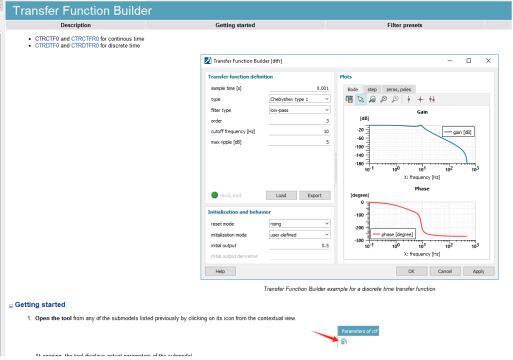Click the plot options icon in Bode toolbar

tap(349, 99)
